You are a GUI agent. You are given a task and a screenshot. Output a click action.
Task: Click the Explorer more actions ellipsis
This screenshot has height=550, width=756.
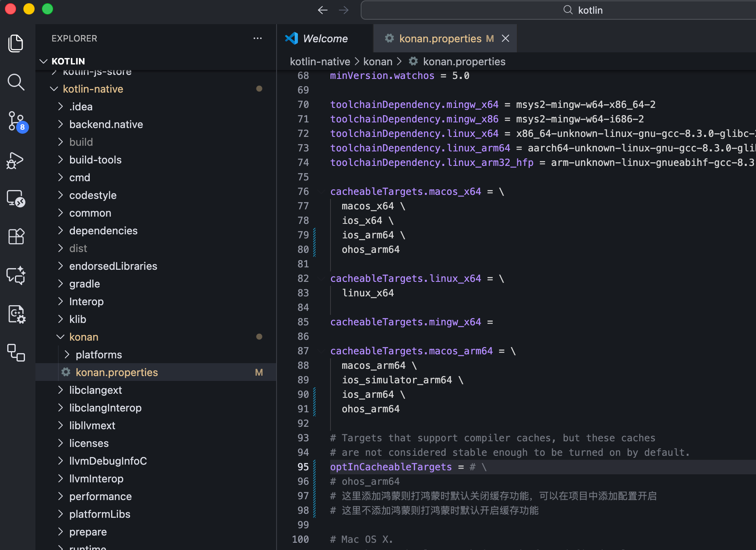pos(258,38)
